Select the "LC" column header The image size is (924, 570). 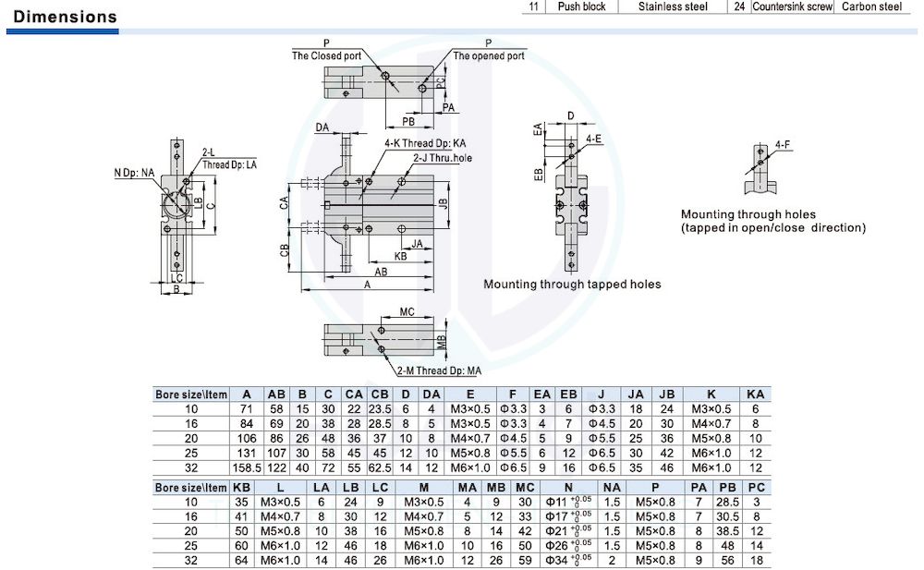point(380,488)
